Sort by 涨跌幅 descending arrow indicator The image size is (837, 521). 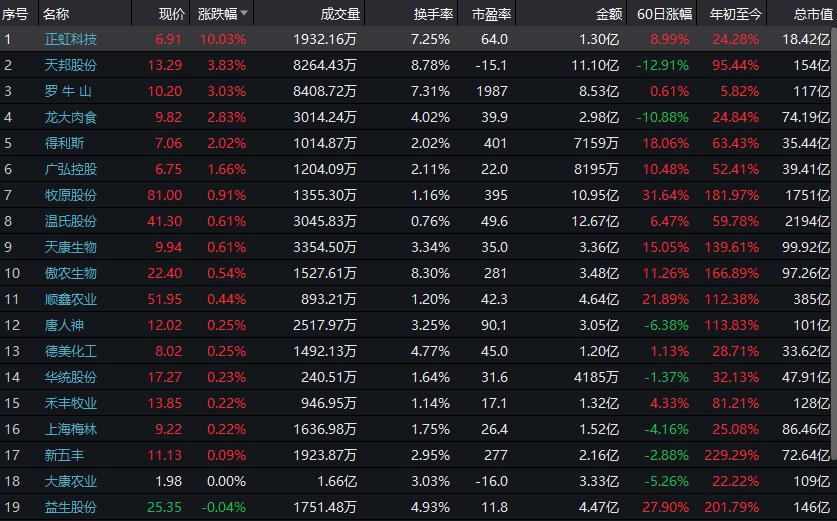pos(244,13)
